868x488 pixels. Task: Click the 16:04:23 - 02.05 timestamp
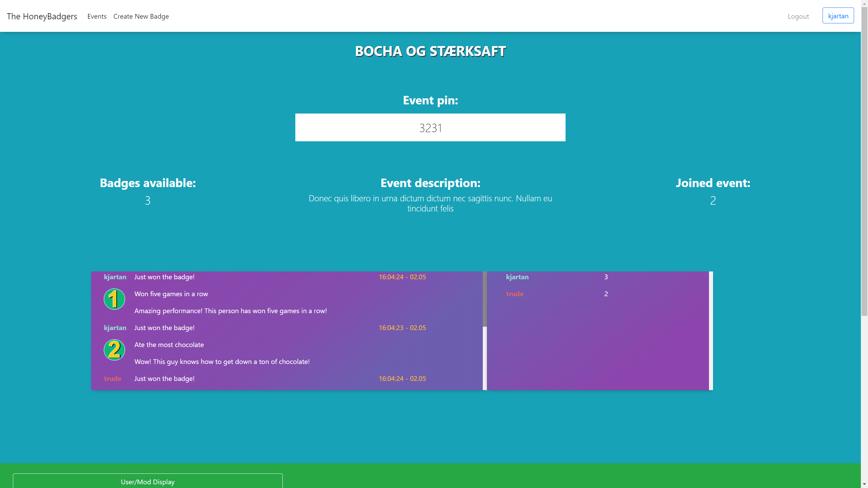(x=402, y=328)
